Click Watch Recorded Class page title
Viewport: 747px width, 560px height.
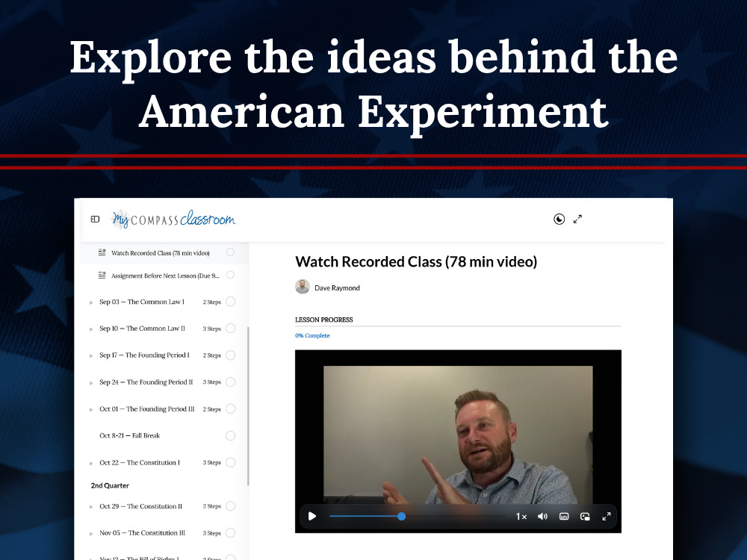pos(416,262)
